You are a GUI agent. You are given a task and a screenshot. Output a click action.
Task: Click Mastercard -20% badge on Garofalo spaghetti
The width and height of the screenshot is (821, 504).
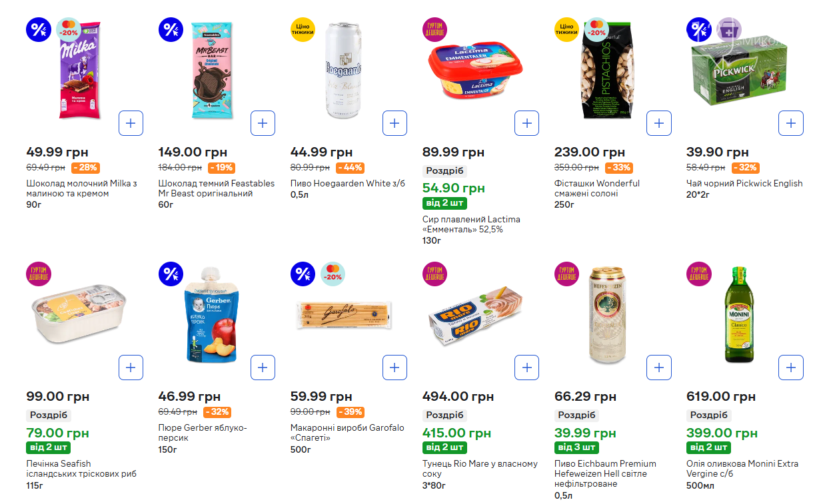click(333, 274)
